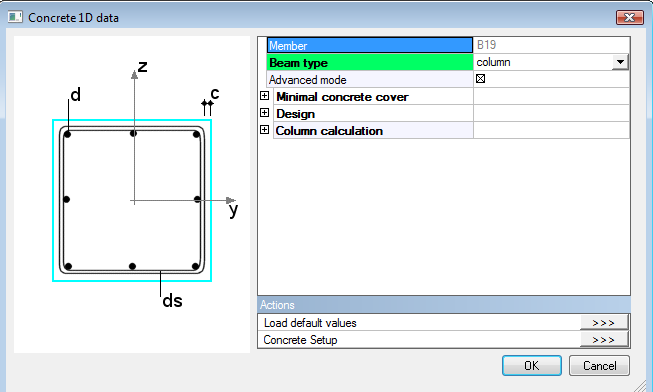Click the Advanced mode label

[307, 80]
